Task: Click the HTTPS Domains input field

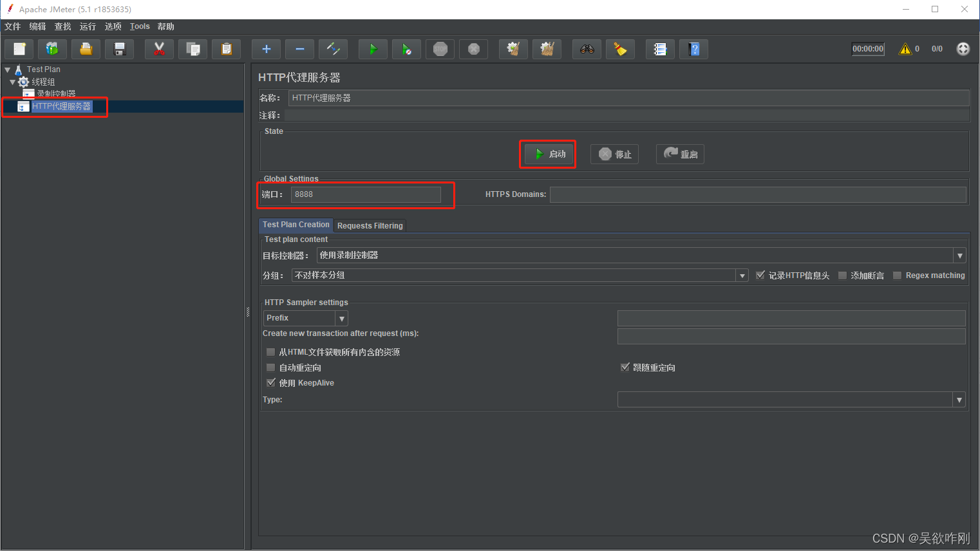Action: click(x=758, y=194)
